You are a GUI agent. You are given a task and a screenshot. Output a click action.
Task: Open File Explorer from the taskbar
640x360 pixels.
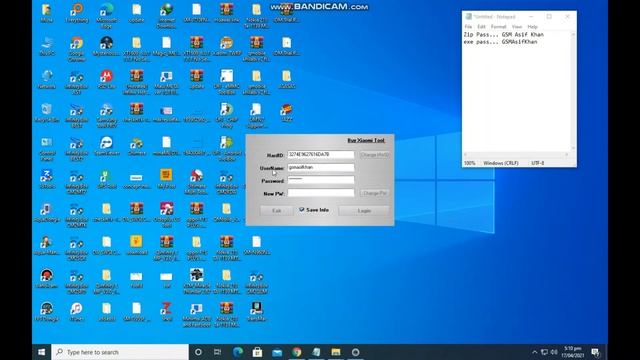pyautogui.click(x=336, y=352)
